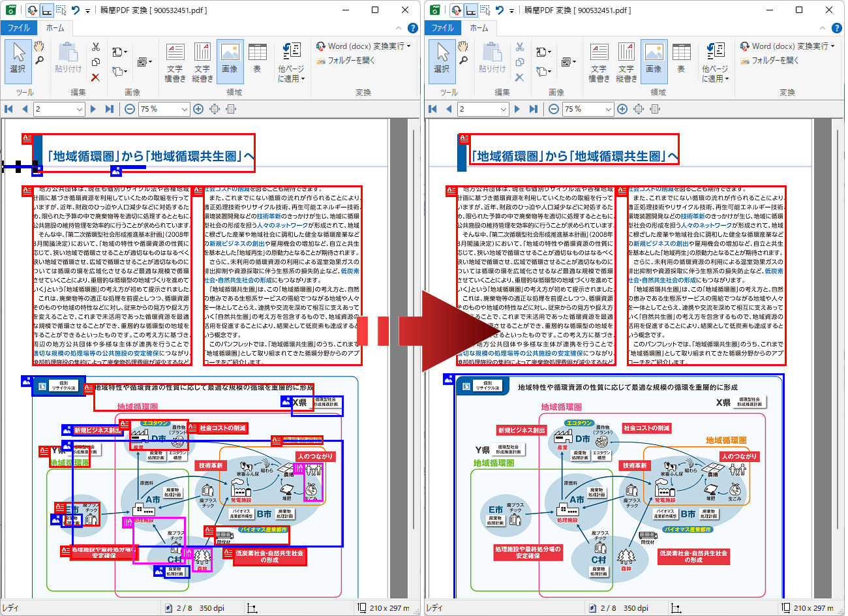Open the 75 % zoom dropdown in left window

click(x=185, y=110)
